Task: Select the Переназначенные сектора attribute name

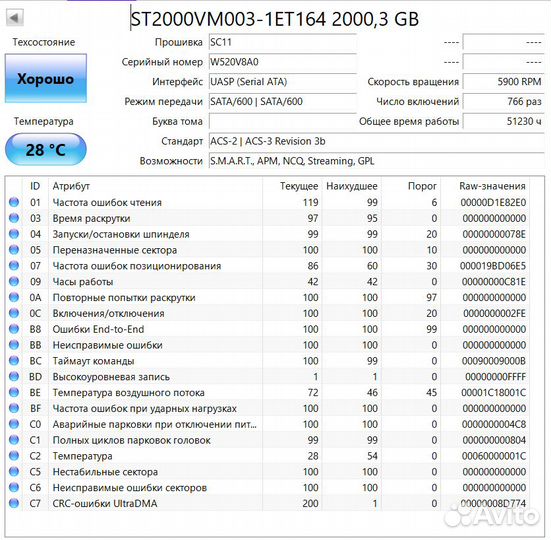Action: [x=115, y=250]
